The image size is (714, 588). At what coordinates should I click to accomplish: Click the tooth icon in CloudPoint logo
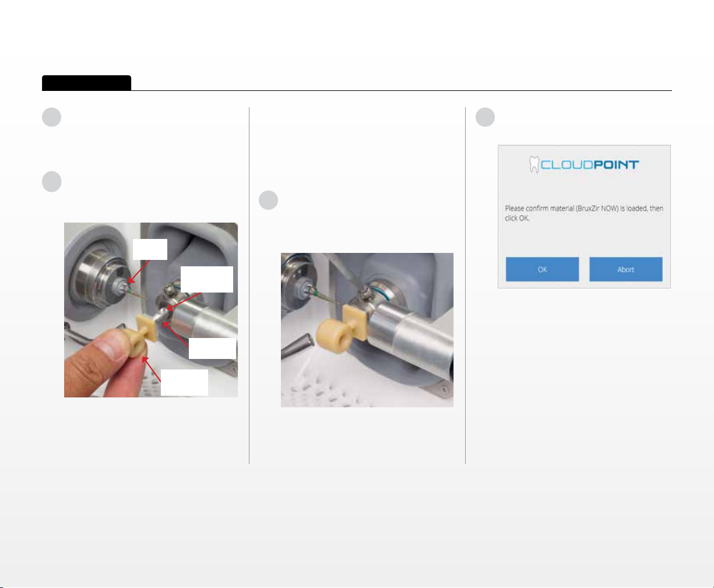(x=534, y=164)
